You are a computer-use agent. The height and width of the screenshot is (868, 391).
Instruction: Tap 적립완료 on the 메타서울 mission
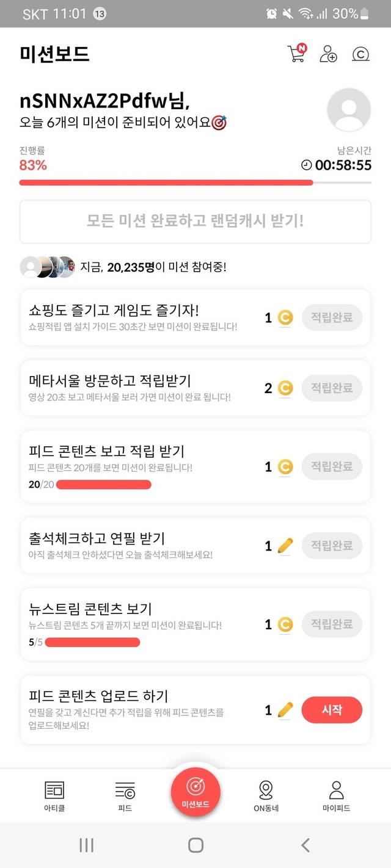pyautogui.click(x=332, y=388)
